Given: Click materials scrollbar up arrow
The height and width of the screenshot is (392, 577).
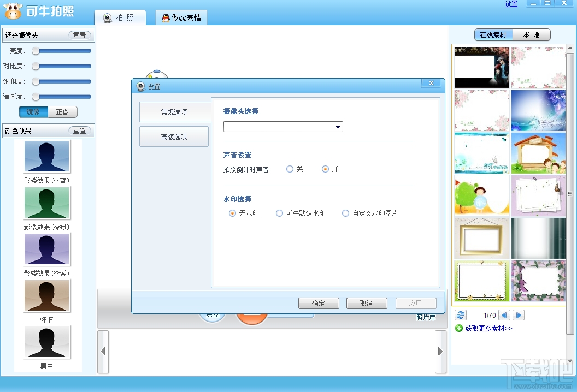Looking at the screenshot, I should coord(570,48).
